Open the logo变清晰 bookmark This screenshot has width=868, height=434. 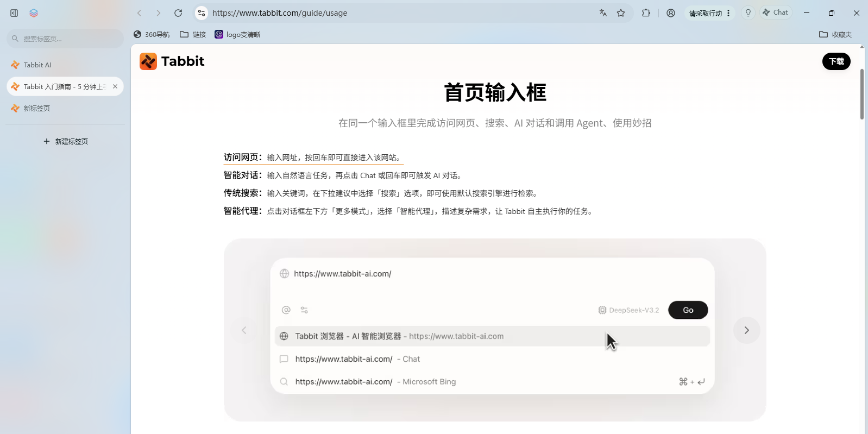[237, 34]
